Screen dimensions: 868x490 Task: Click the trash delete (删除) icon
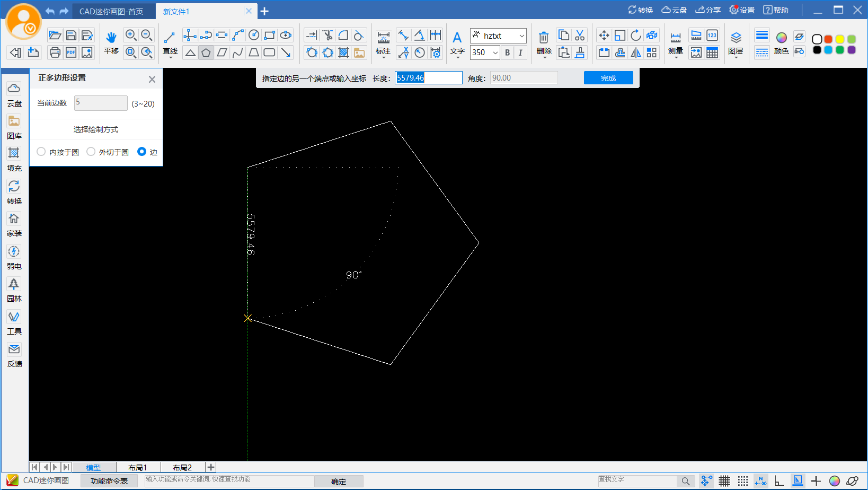(x=544, y=38)
